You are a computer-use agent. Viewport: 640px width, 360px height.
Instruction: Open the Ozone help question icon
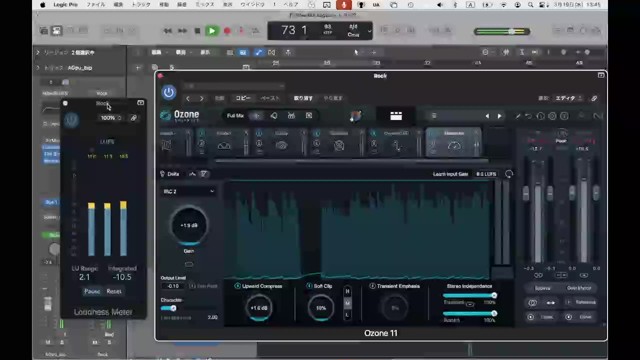(564, 116)
